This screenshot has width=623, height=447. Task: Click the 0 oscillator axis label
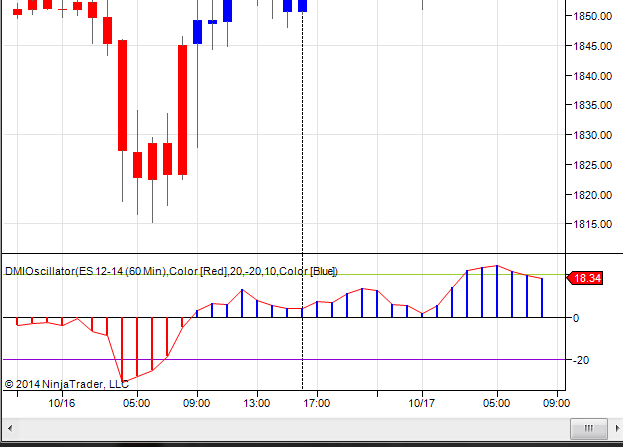click(x=576, y=318)
